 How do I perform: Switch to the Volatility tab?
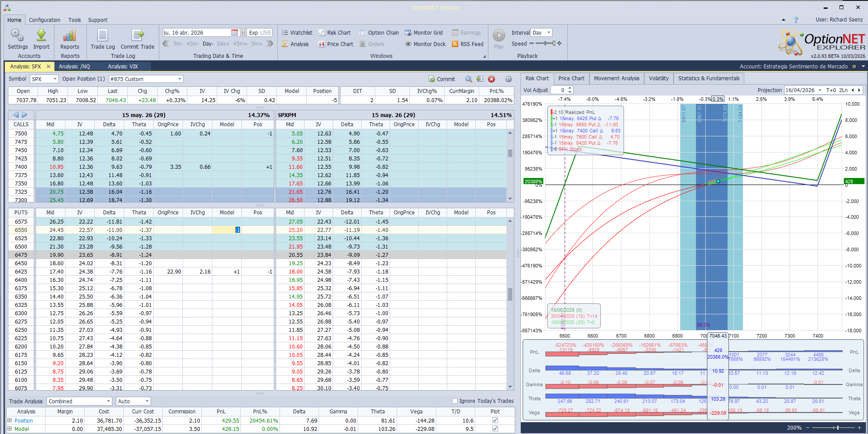click(659, 78)
